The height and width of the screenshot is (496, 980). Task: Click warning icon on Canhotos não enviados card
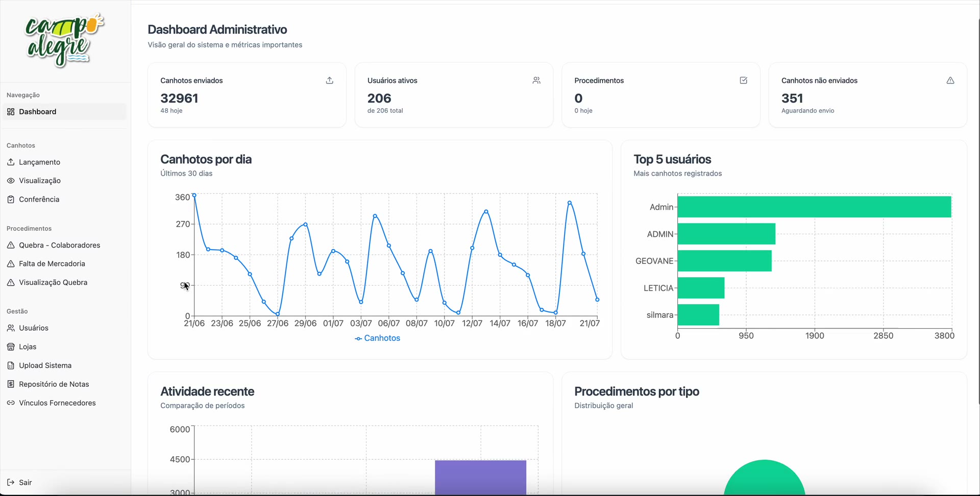950,81
